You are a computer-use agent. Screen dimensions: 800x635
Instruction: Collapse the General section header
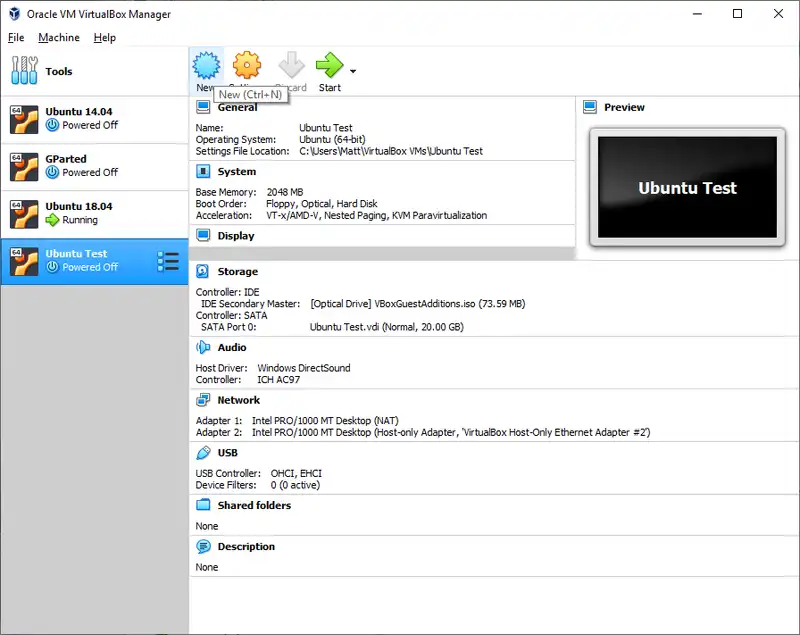click(237, 108)
